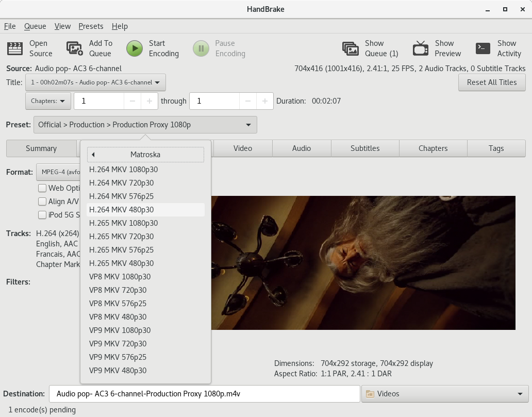532x417 pixels.
Task: Select VP8 MKV 1080p30 preset
Action: click(145, 276)
